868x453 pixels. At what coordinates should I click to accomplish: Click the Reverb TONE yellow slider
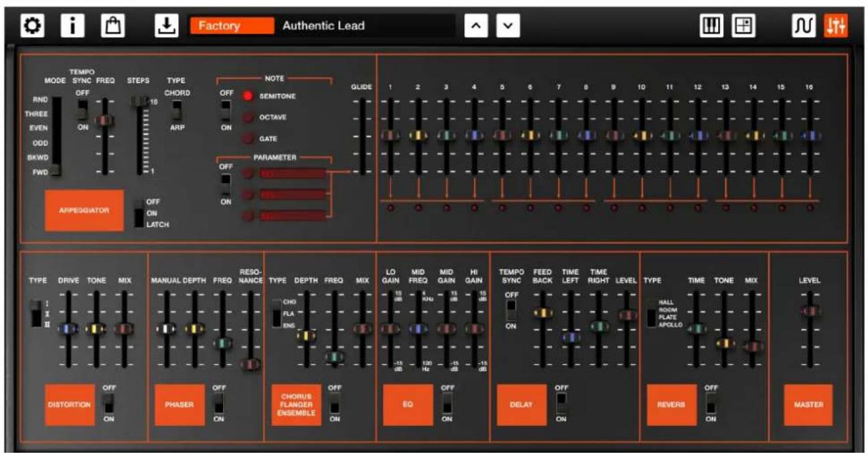click(723, 344)
